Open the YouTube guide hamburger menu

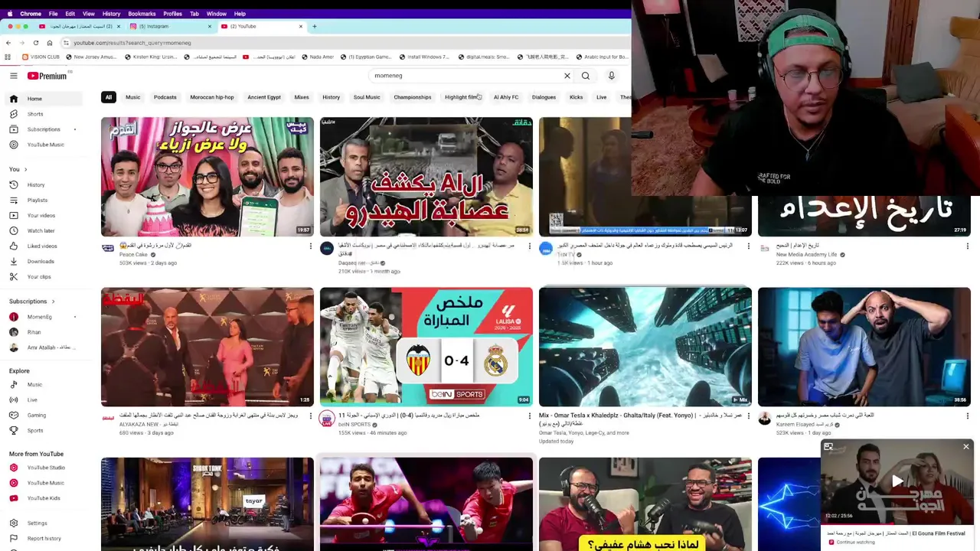click(x=13, y=76)
